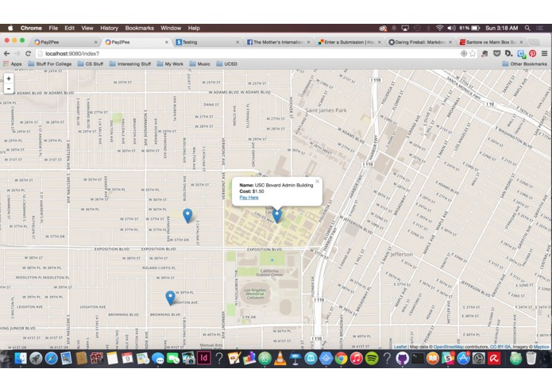Expand the UCSD bookmark folder

click(x=226, y=64)
